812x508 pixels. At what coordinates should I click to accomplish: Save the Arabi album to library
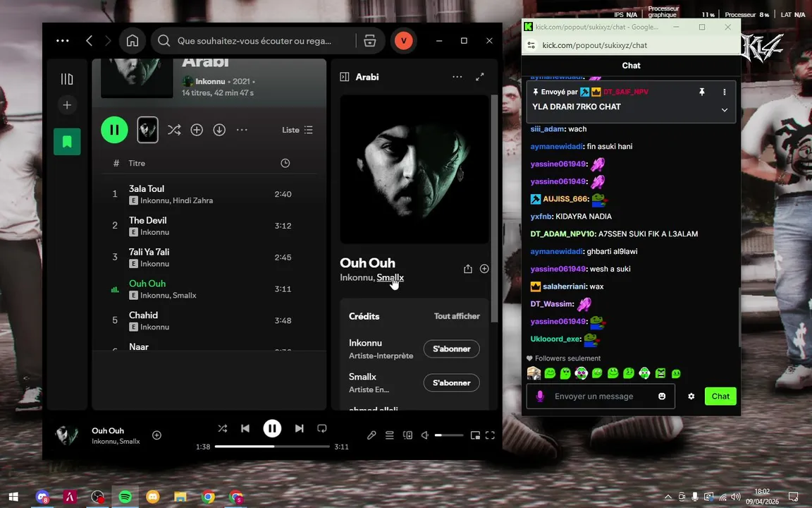197,130
